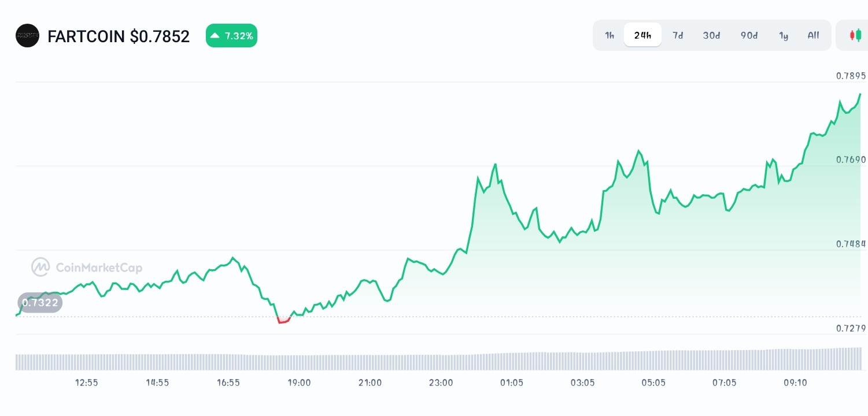This screenshot has height=416, width=868.
Task: Click the FARTCOIN coin logo
Action: (27, 35)
